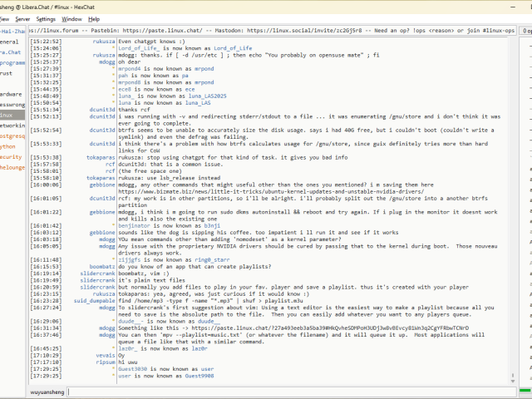532x399 pixels.
Task: Select the hardware channel in the list
Action: 12,94
